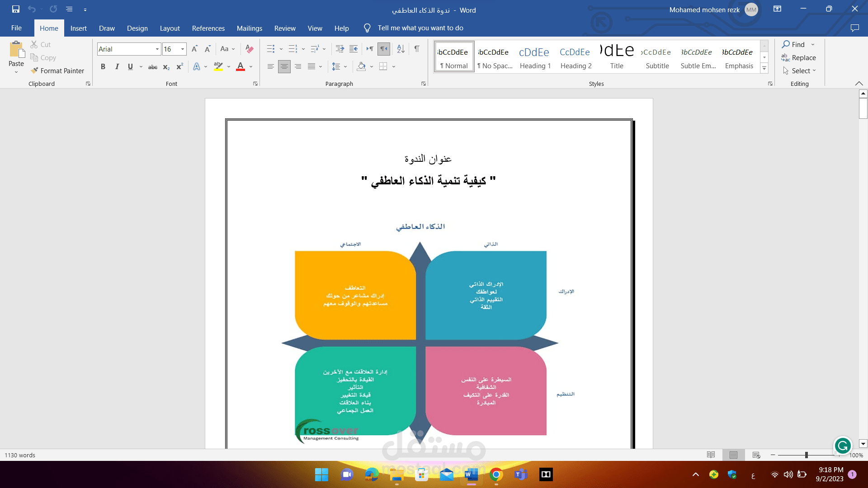Clear all formatting with the eraser icon

tap(249, 49)
